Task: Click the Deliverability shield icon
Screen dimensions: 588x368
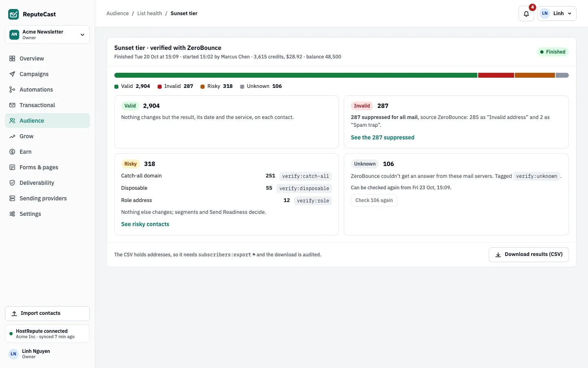Action: [x=12, y=183]
